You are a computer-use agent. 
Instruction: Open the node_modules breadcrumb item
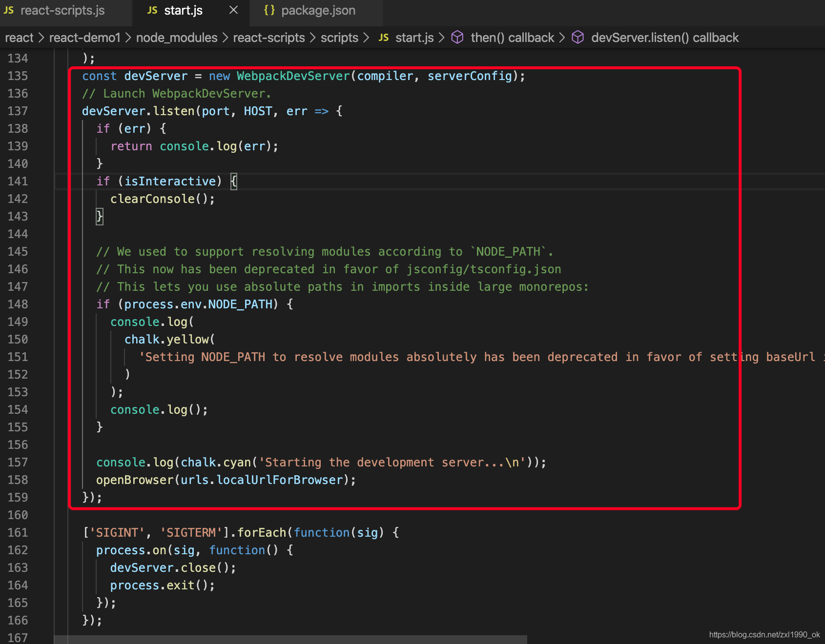click(x=176, y=37)
